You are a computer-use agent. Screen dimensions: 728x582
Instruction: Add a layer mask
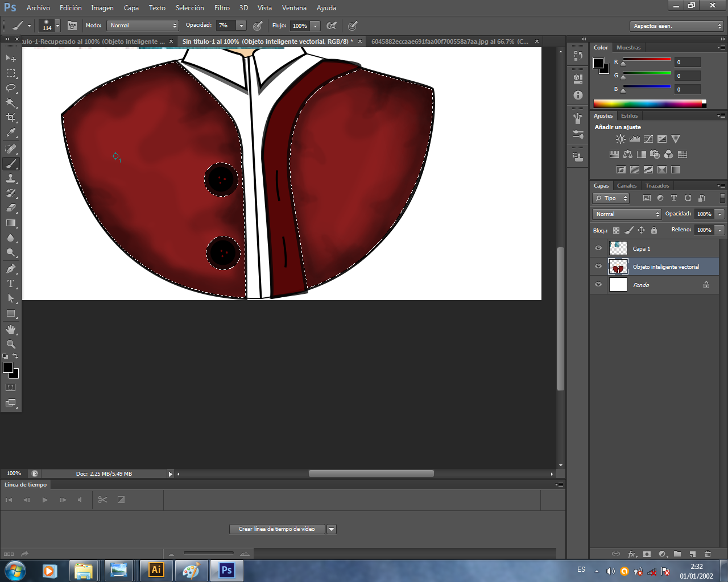point(647,554)
